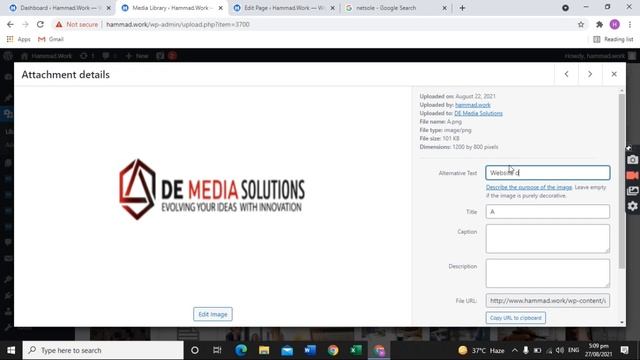This screenshot has height=360, width=640.
Task: Open volume control in system tray
Action: tap(560, 350)
